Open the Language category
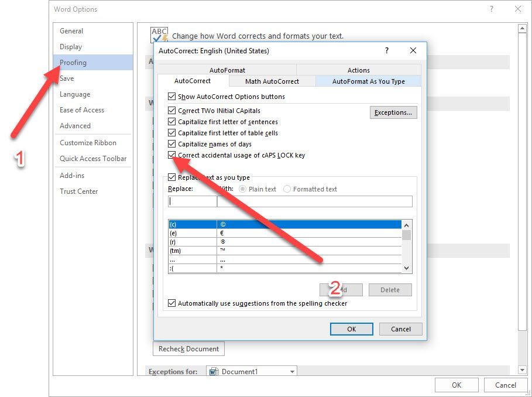 tap(93, 94)
